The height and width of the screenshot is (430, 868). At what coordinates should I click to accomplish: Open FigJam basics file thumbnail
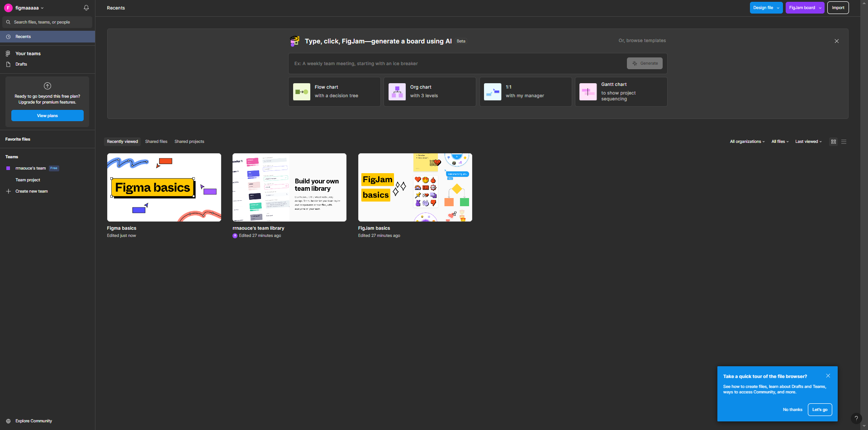click(x=415, y=187)
